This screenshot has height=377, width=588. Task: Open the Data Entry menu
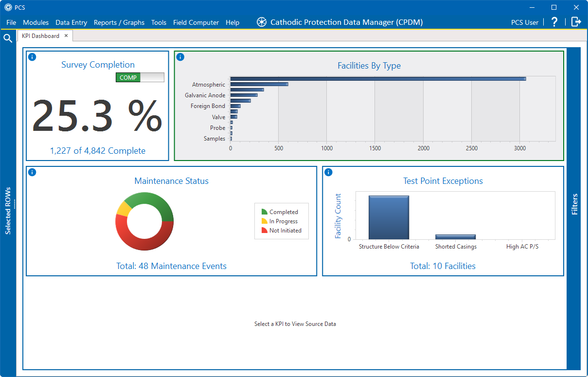[71, 22]
